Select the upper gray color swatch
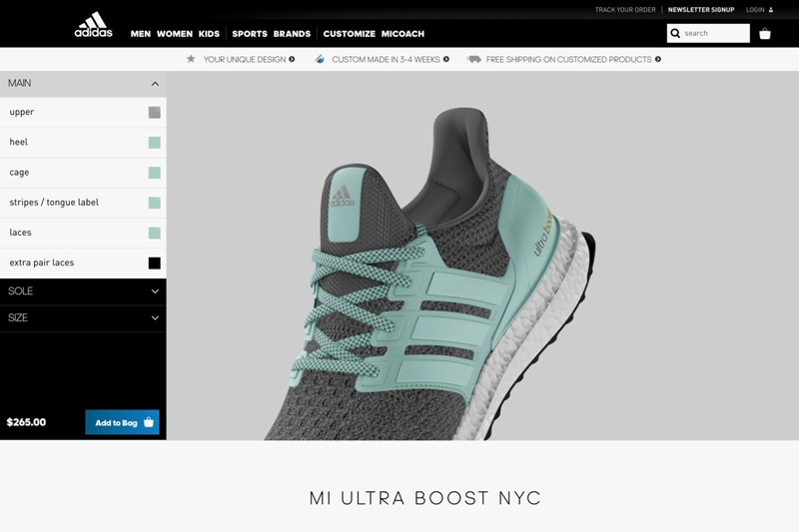Screen dimensions: 799x532 tap(155, 113)
